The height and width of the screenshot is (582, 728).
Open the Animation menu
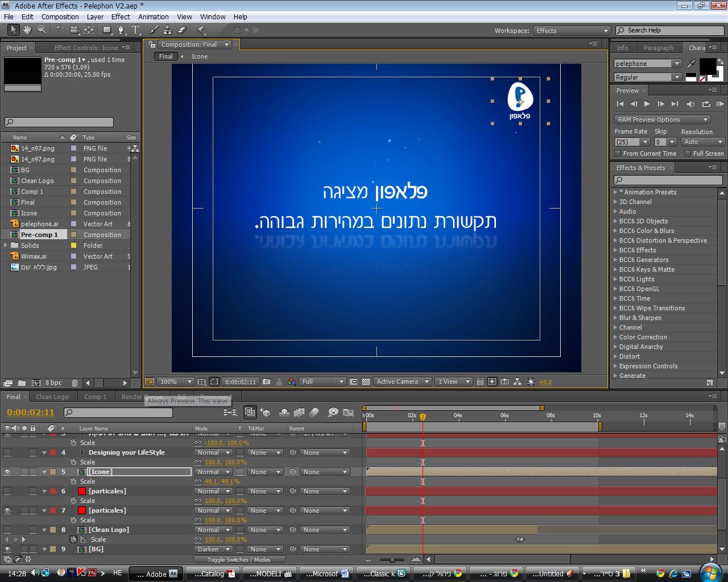pyautogui.click(x=154, y=16)
